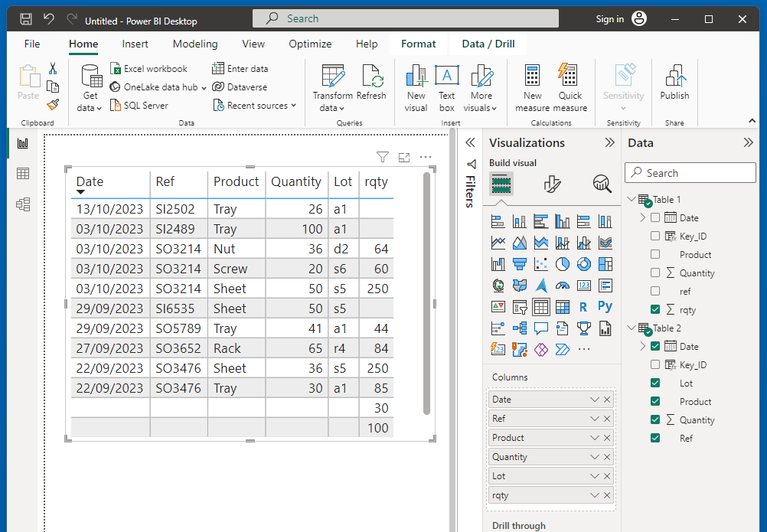Check Table 1 Date field checkbox
The image size is (767, 532).
(655, 217)
